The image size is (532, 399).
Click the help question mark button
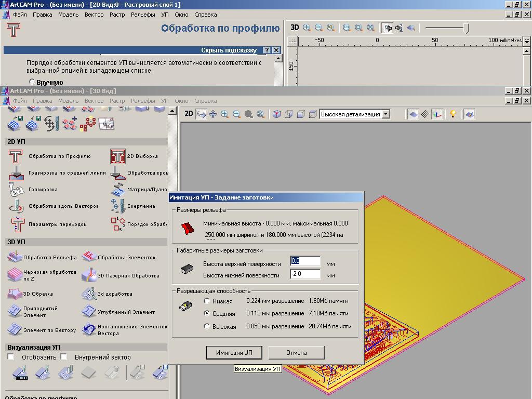267,50
